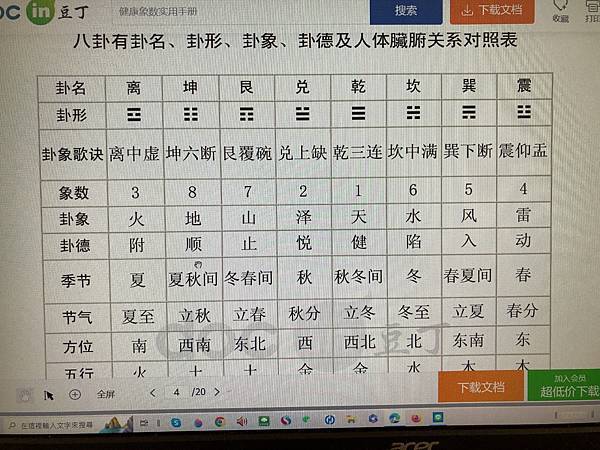Click the 冬至 cell in 节气 row
This screenshot has width=600, height=450.
pos(414,313)
